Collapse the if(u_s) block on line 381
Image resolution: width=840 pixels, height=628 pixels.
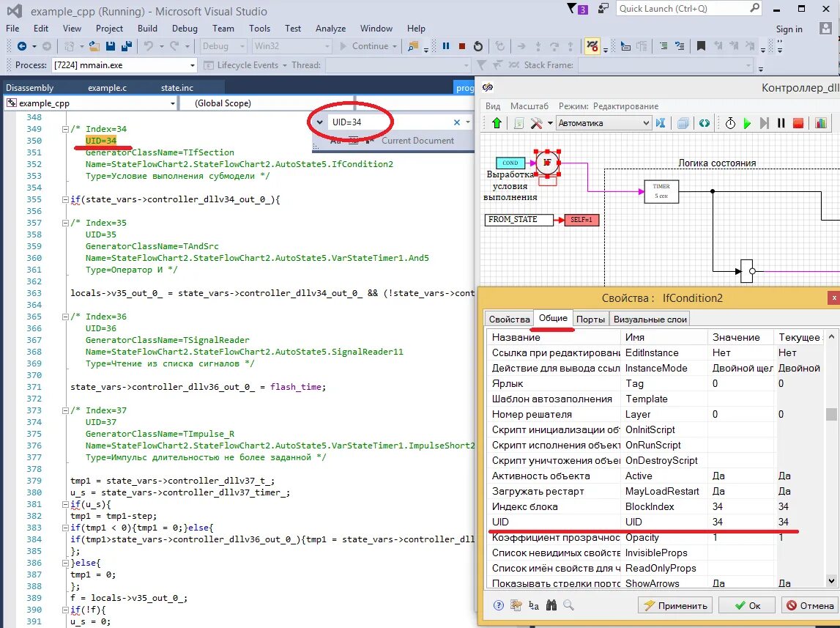coord(65,504)
